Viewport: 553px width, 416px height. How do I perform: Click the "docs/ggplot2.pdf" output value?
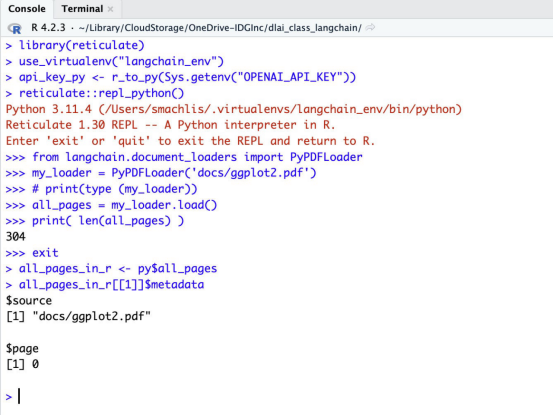[92, 316]
